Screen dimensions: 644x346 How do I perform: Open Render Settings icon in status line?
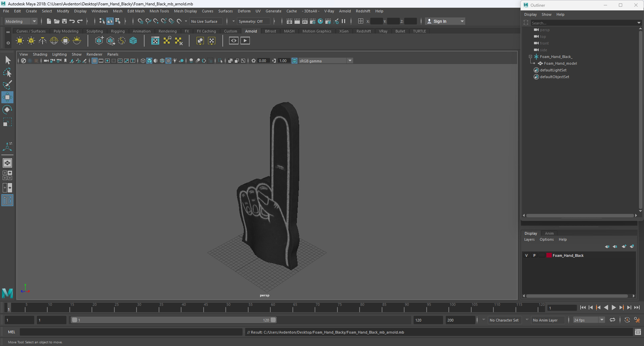point(313,21)
